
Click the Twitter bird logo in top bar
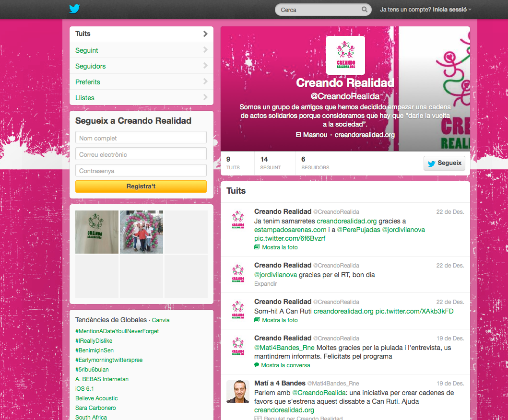(x=74, y=9)
